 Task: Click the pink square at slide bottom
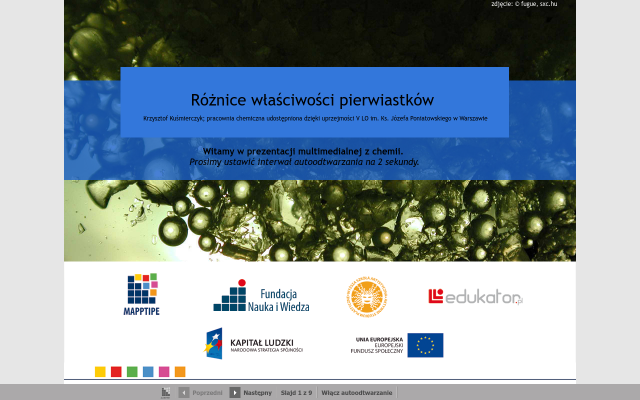click(164, 372)
